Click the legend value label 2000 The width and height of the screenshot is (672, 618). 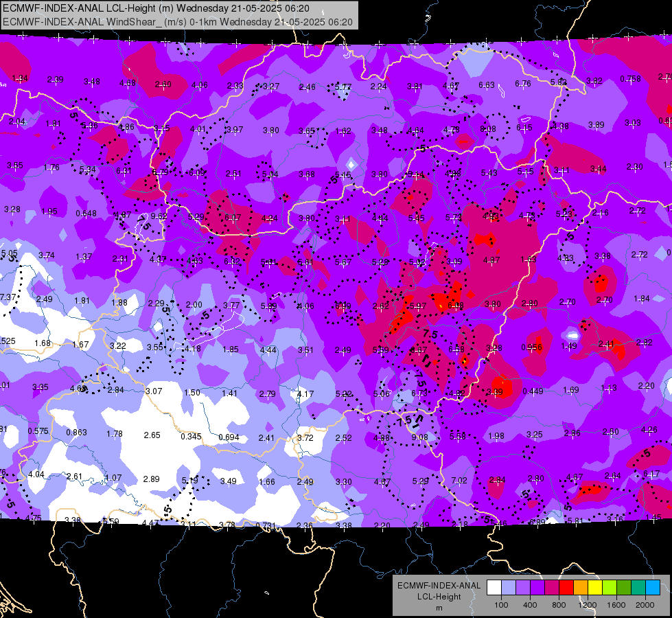(645, 605)
